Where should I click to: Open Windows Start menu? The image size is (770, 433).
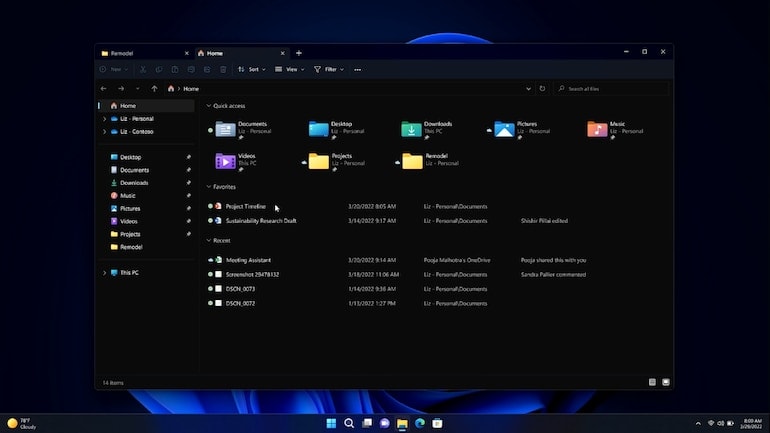point(331,423)
